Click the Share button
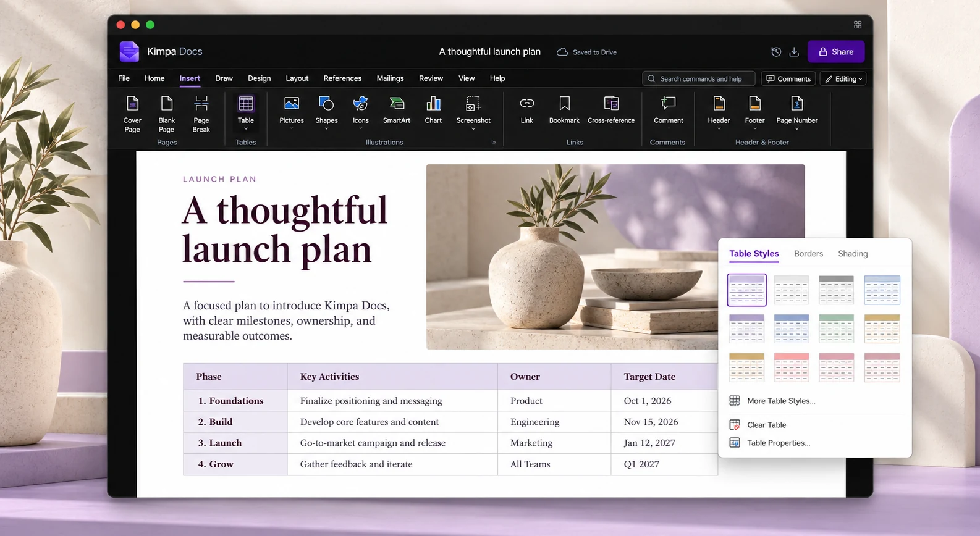 (836, 52)
